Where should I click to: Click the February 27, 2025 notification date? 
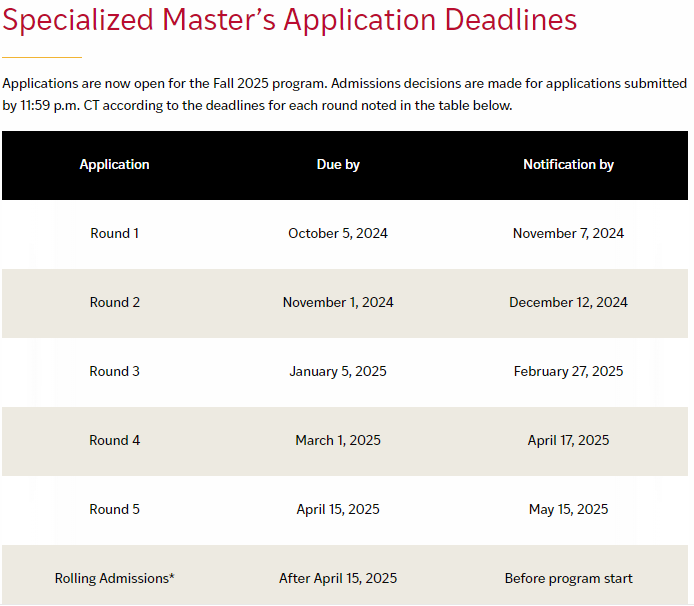click(568, 371)
